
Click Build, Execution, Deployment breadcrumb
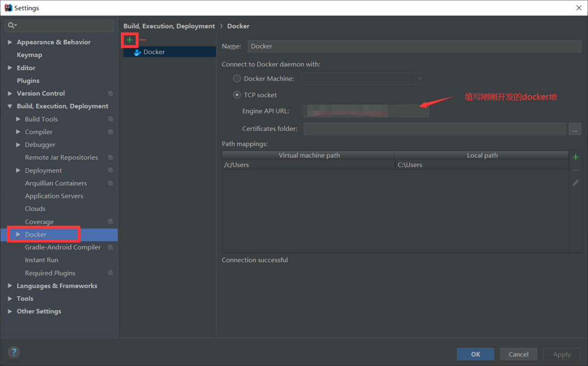coord(169,26)
